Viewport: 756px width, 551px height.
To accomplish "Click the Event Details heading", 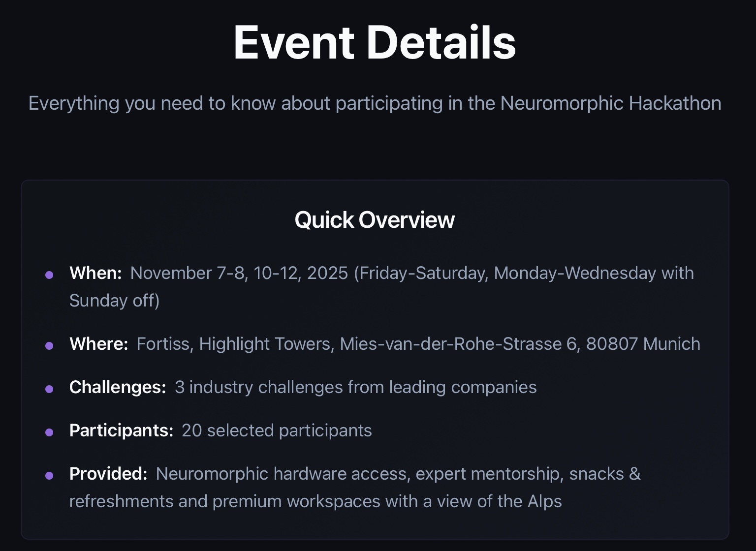I will 375,43.
